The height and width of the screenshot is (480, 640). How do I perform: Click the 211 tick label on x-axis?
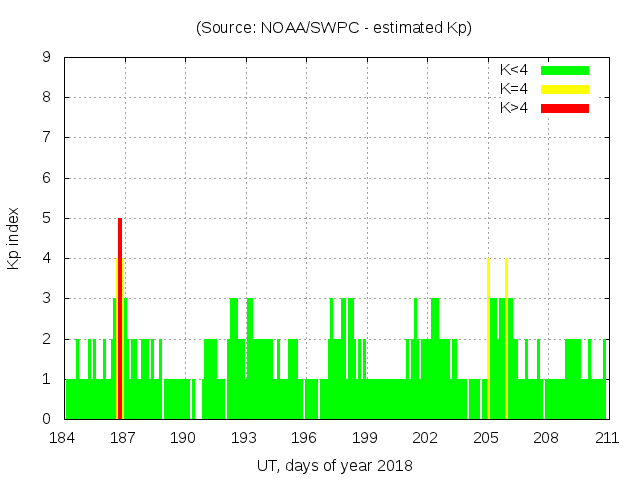pos(606,438)
